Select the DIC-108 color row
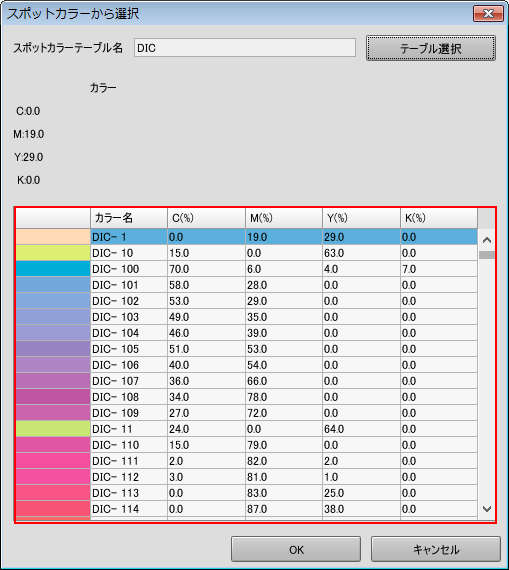This screenshot has height=570, width=509. [x=247, y=397]
